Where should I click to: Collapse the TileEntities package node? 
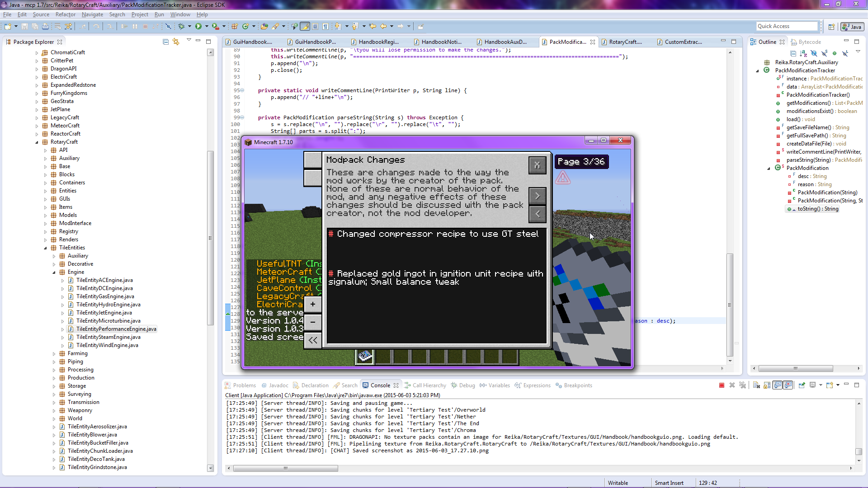coord(45,248)
